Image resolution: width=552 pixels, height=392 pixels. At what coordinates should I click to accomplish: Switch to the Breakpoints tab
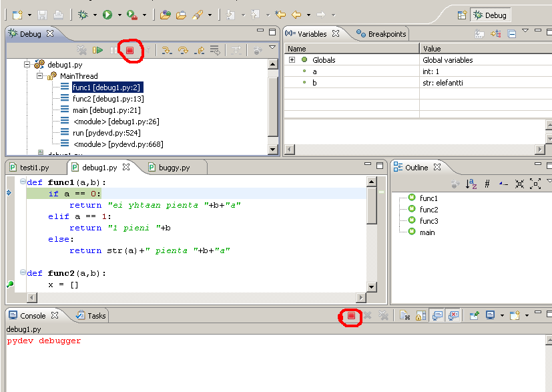click(382, 33)
